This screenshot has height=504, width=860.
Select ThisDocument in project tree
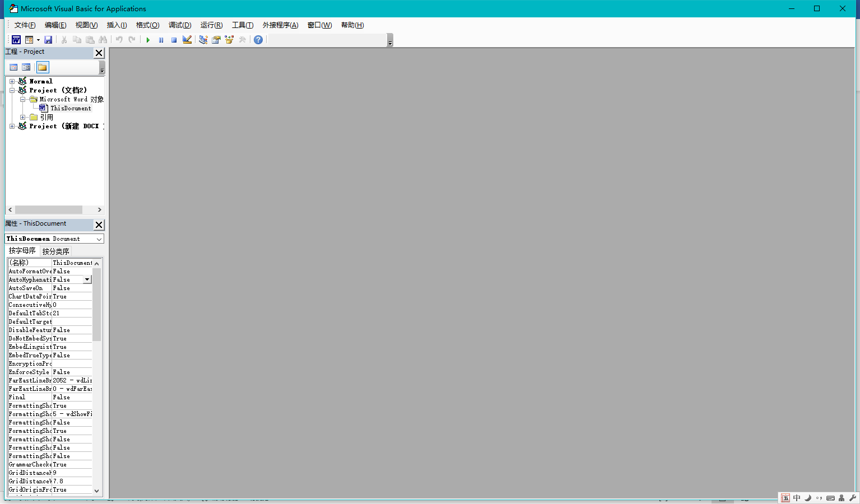point(71,108)
